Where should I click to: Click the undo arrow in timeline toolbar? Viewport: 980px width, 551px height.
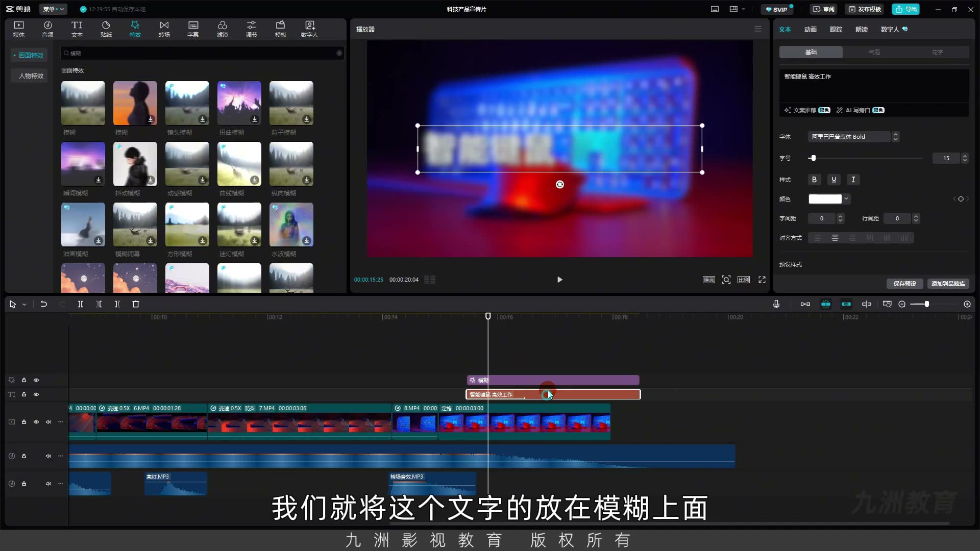click(44, 304)
